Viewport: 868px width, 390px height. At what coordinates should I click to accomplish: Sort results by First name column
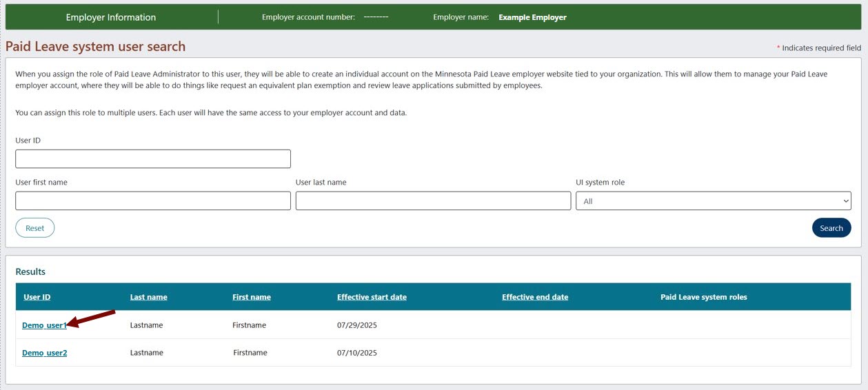tap(252, 297)
